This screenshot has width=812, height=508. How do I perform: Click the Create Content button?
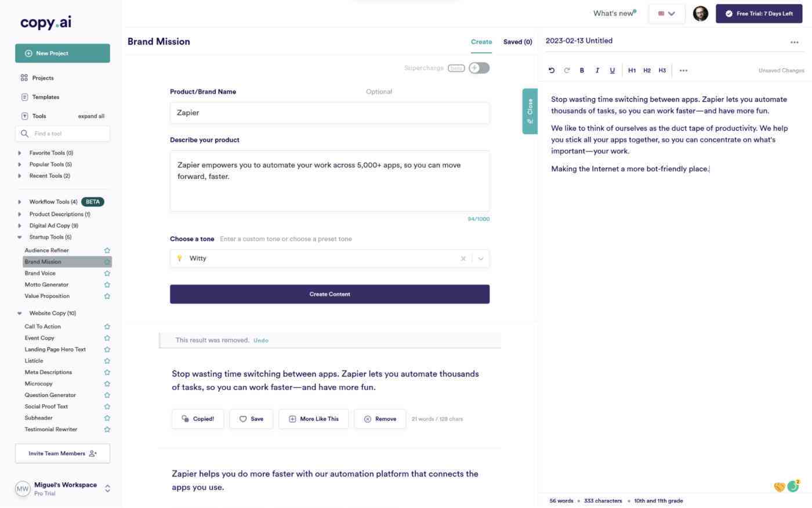click(x=329, y=294)
